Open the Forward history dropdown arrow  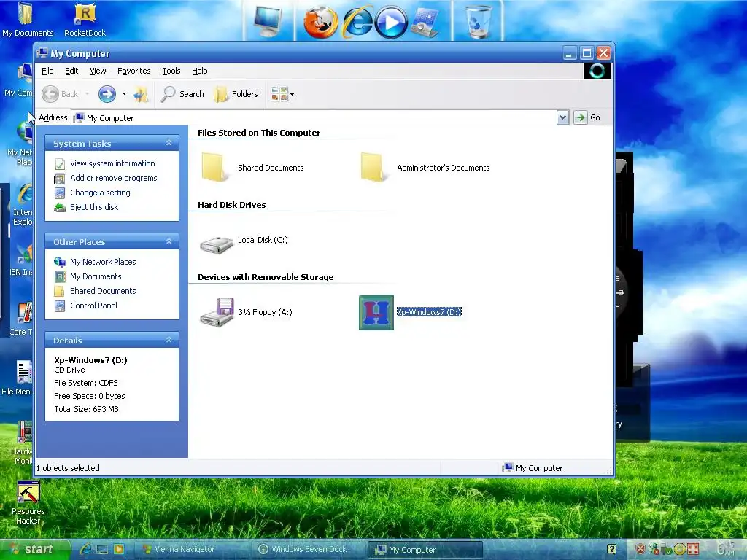pos(124,94)
